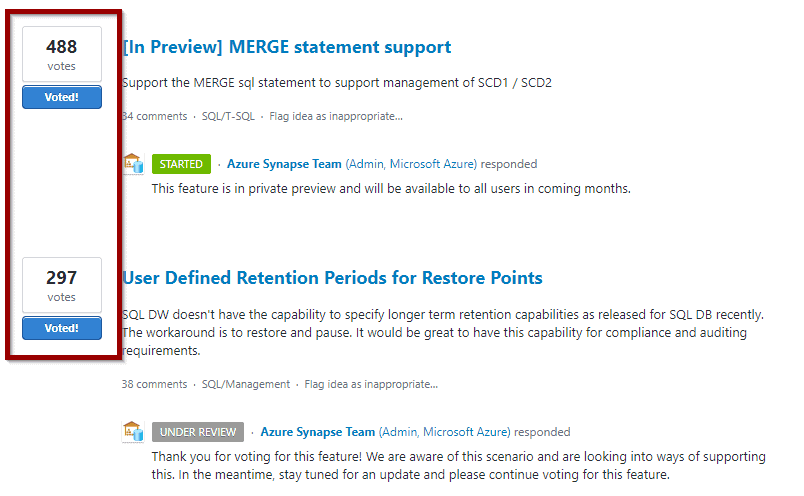Toggle the Voted! button under 488 votes
The width and height of the screenshot is (804, 496).
coord(62,97)
